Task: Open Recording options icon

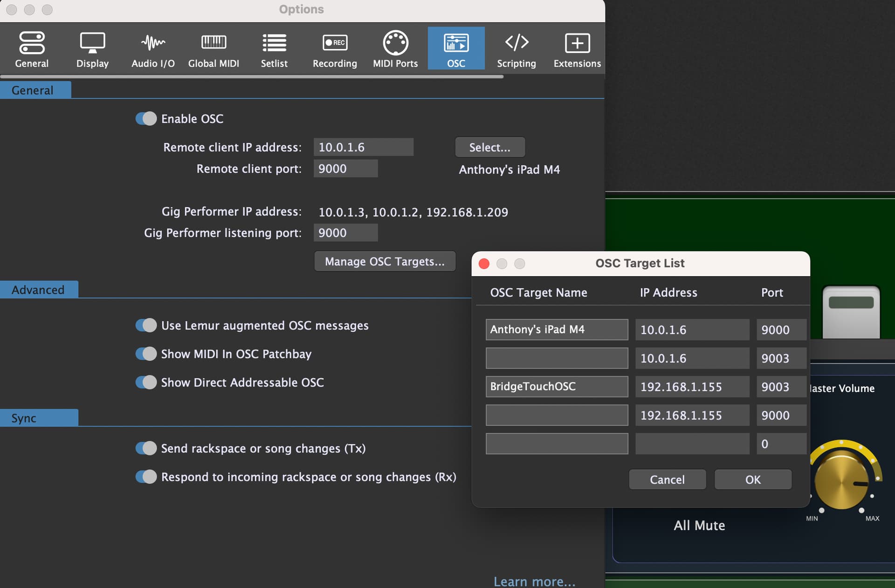Action: click(x=335, y=48)
